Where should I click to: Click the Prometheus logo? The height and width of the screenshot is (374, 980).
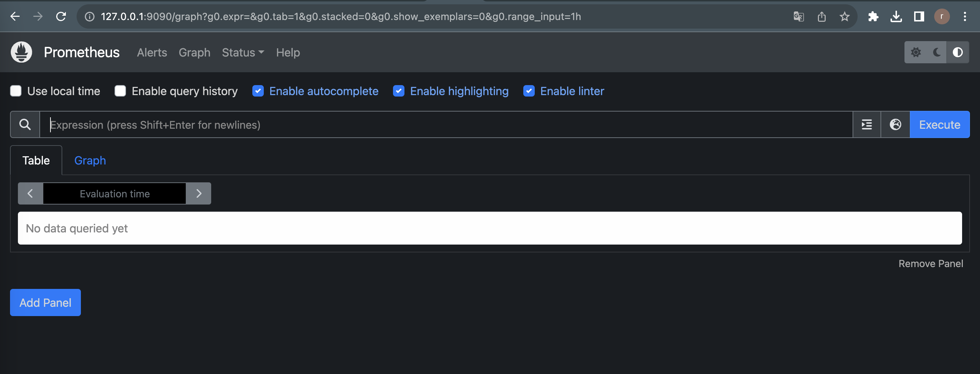21,52
